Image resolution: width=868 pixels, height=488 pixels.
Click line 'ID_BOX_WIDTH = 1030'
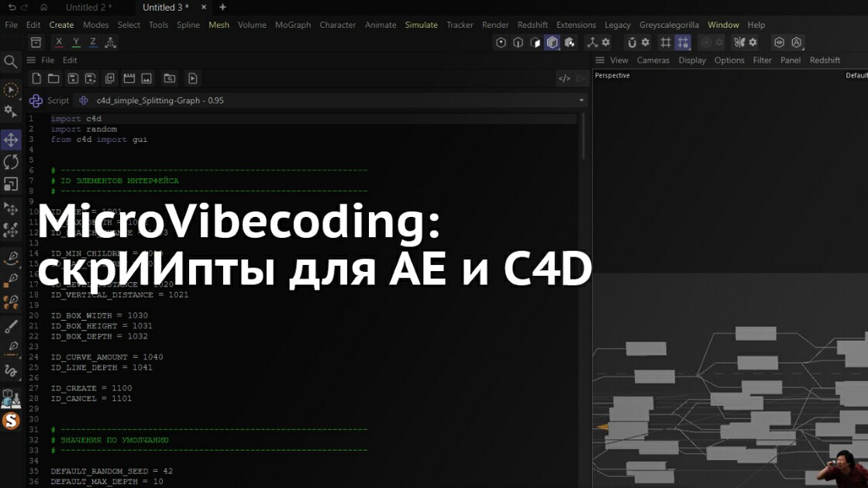pyautogui.click(x=99, y=315)
